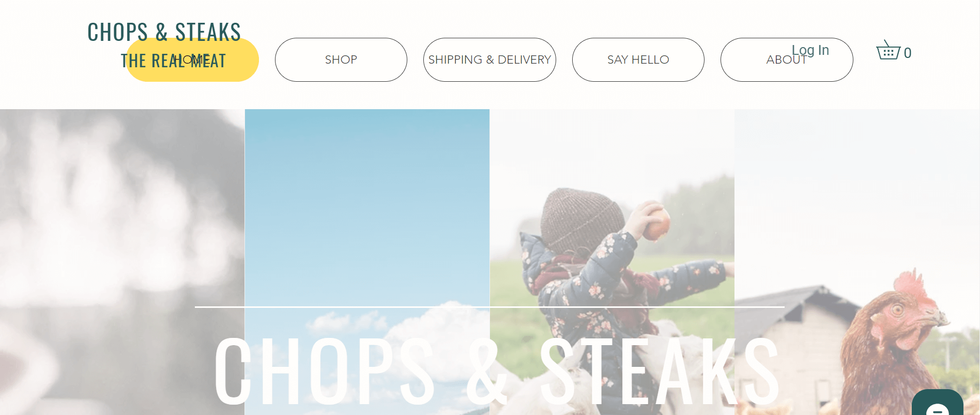The image size is (980, 415).
Task: Open the SHOP menu item
Action: [341, 60]
